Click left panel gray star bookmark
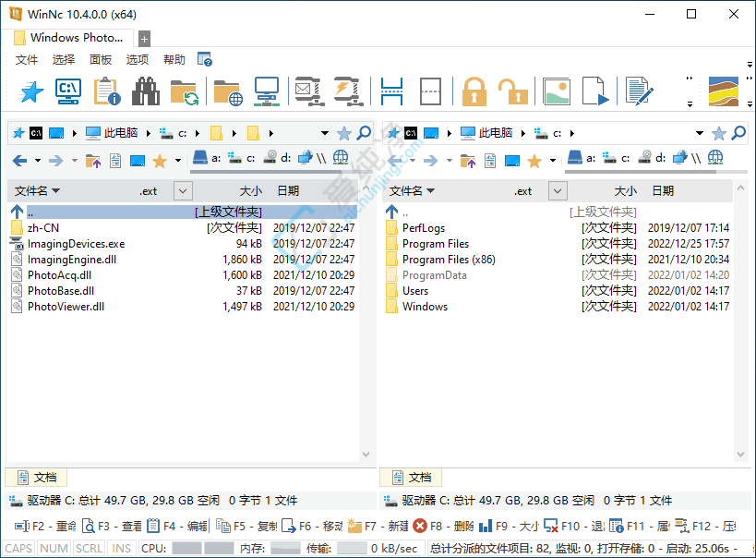The image size is (756, 558). coord(343,133)
